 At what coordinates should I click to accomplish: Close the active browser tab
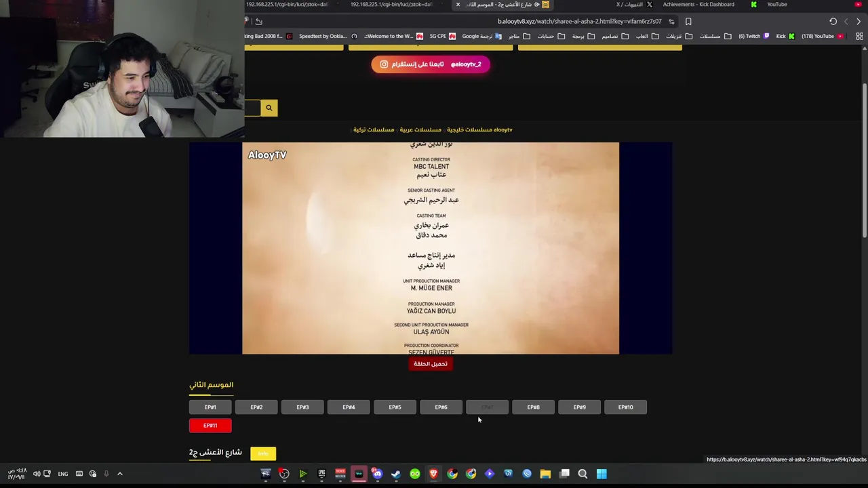coord(458,5)
